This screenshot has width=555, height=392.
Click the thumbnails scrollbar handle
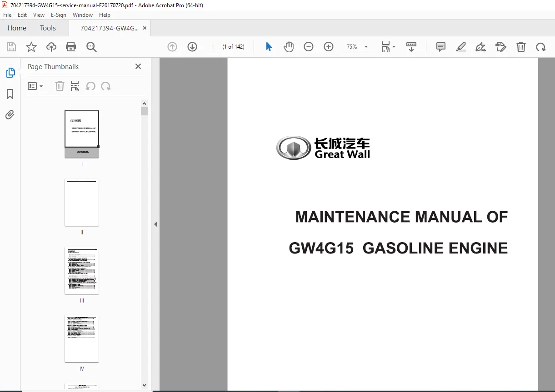coord(145,111)
